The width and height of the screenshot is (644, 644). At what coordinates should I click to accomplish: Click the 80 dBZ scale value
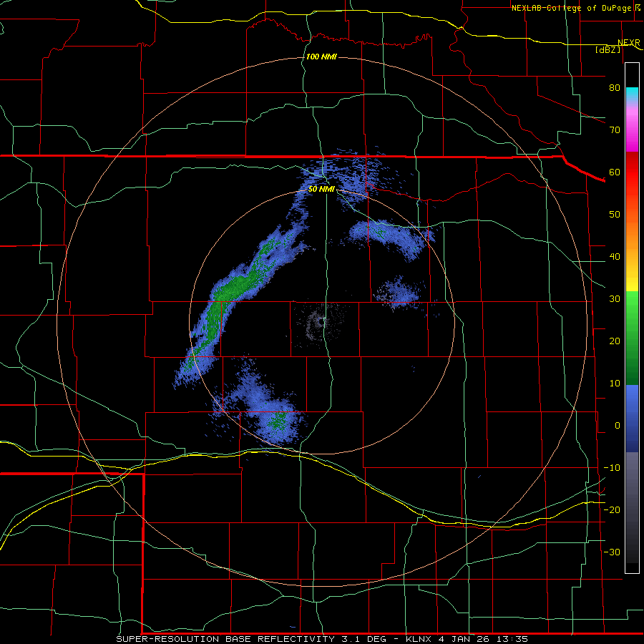coord(615,88)
